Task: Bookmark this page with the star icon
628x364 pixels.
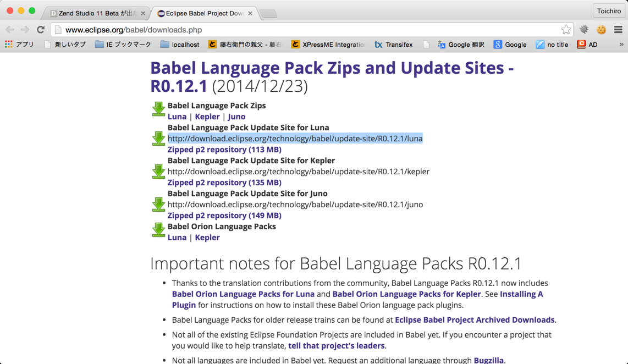Action: tap(566, 30)
